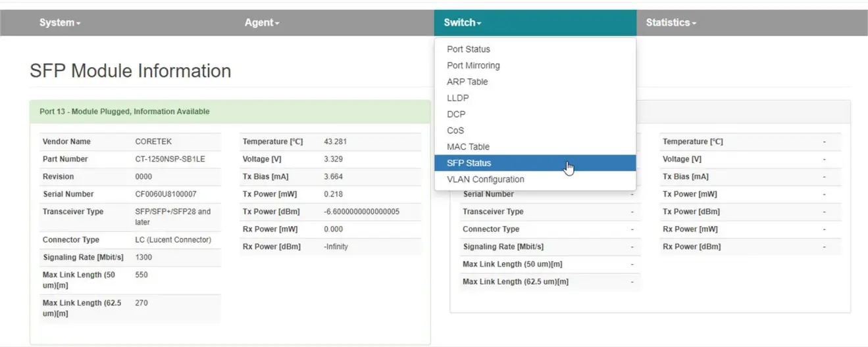Click Part Number label in Port 13 panel
Viewport: 868px width, 347px height.
(65, 159)
